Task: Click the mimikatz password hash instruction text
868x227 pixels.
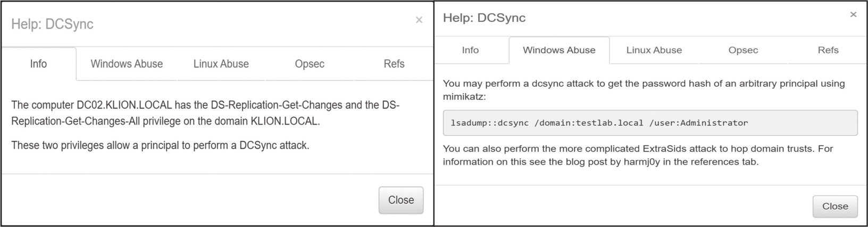Action: click(644, 90)
